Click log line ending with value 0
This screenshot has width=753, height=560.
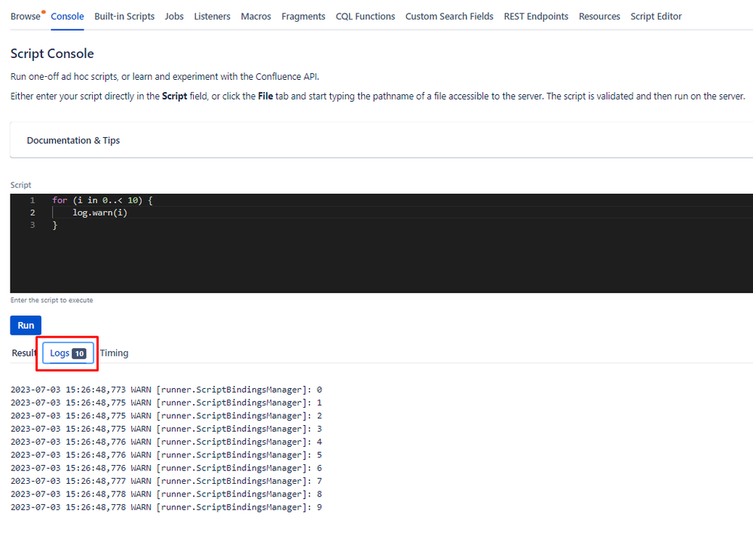coord(166,390)
